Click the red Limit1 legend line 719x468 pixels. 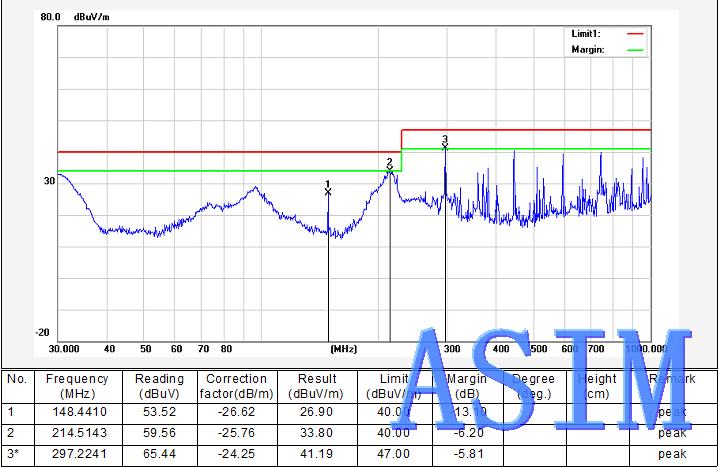point(635,33)
